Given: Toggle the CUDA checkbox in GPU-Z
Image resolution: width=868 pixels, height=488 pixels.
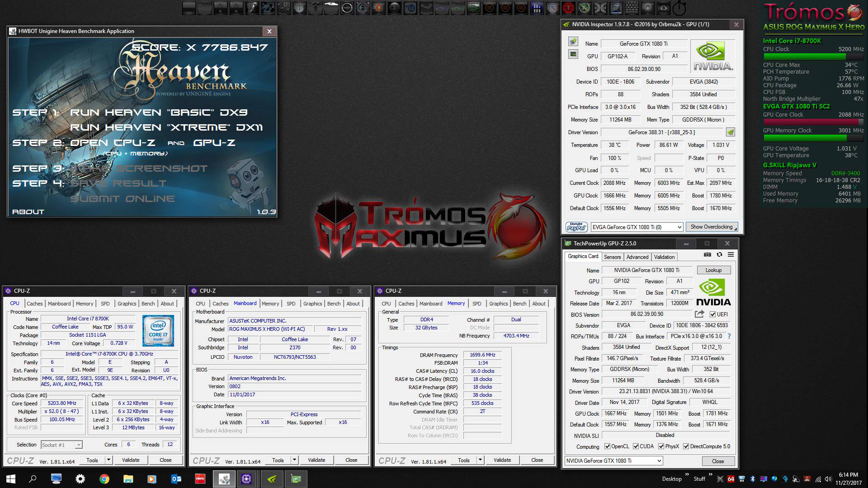Looking at the screenshot, I should (636, 446).
